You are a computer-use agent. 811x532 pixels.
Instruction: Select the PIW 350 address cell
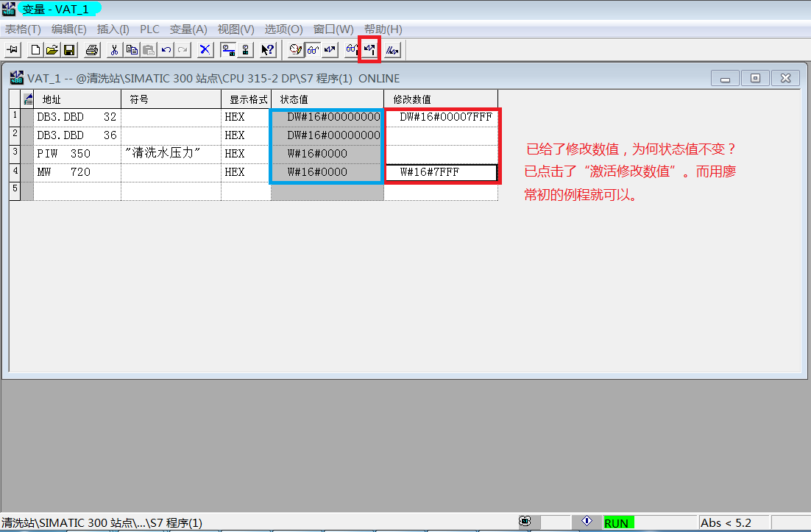[x=77, y=154]
